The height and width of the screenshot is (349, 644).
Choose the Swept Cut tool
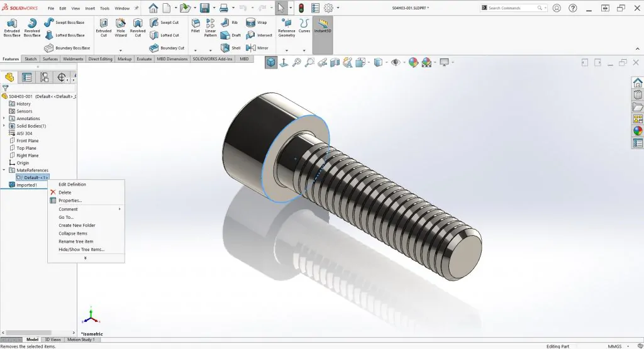coord(164,22)
